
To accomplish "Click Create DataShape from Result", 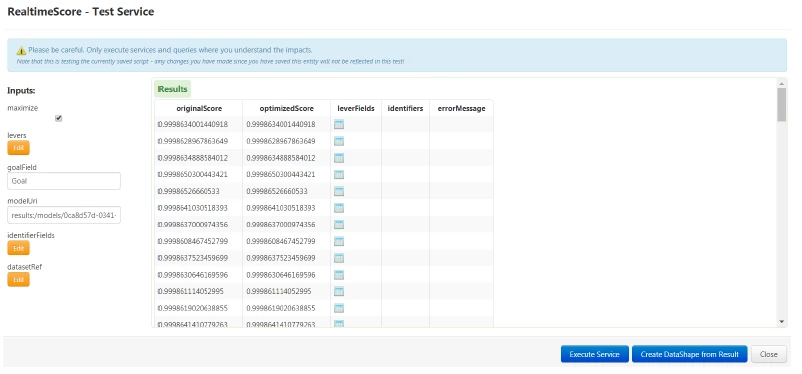I will tap(689, 354).
